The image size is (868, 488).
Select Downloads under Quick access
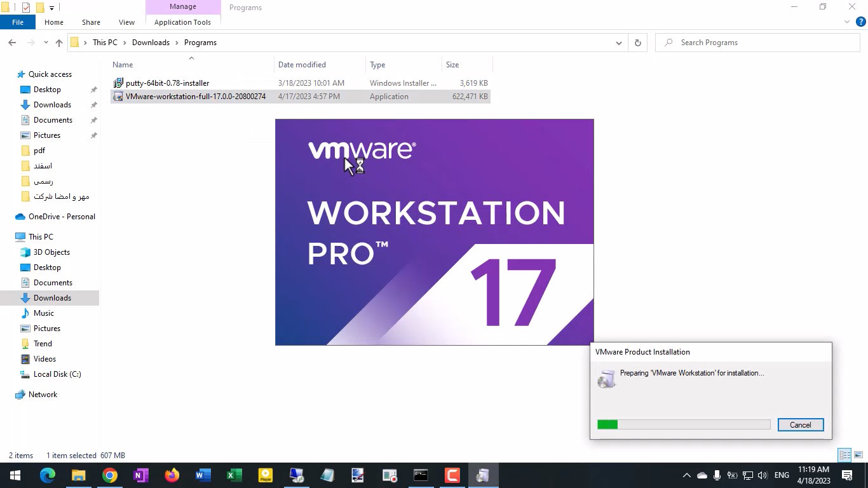[52, 105]
